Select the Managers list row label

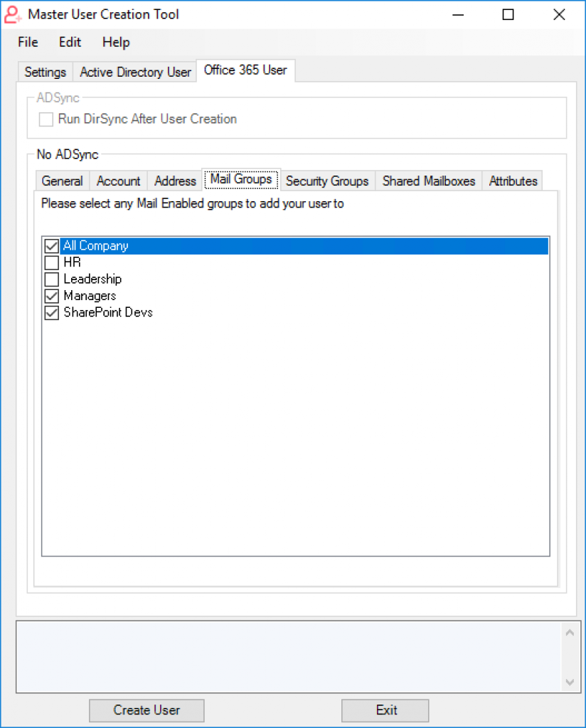click(90, 296)
